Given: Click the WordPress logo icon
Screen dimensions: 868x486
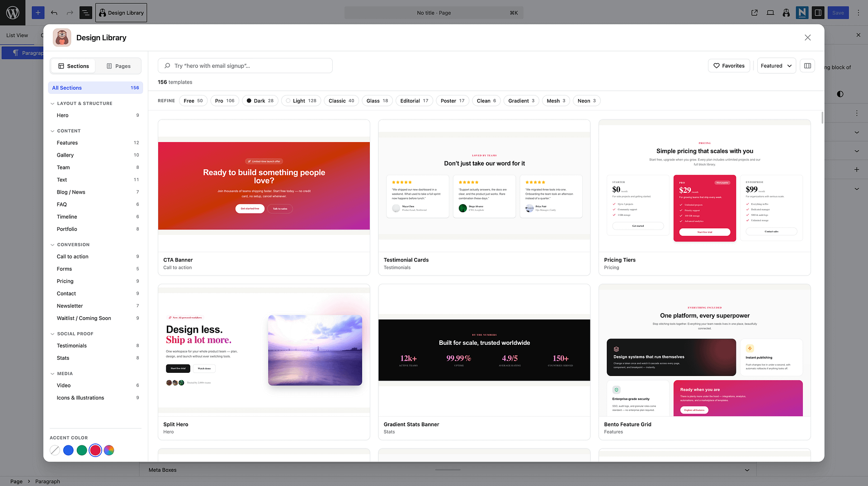Looking at the screenshot, I should pos(13,13).
